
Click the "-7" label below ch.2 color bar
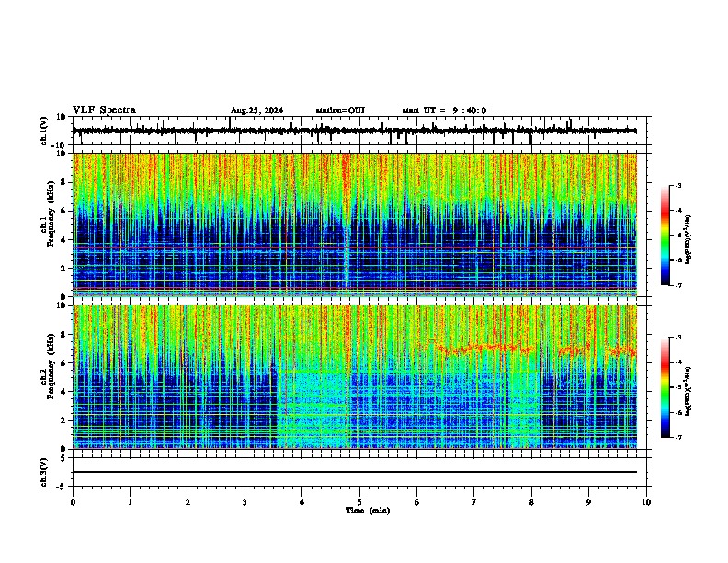pyautogui.click(x=677, y=438)
